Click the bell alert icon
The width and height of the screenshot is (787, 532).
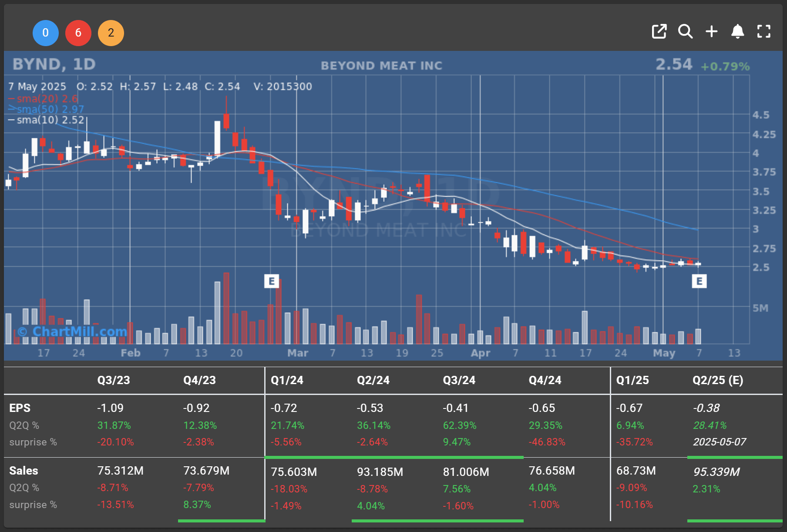pos(737,31)
